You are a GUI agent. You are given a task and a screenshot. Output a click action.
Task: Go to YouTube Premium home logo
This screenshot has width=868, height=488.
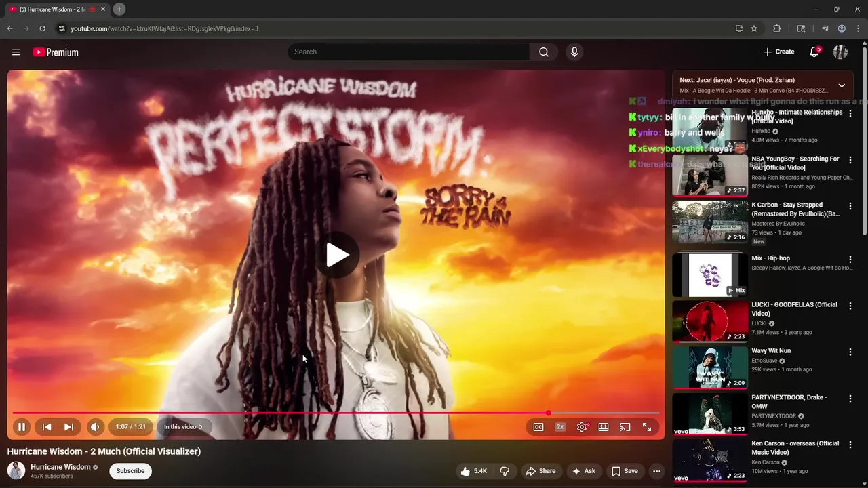[56, 52]
